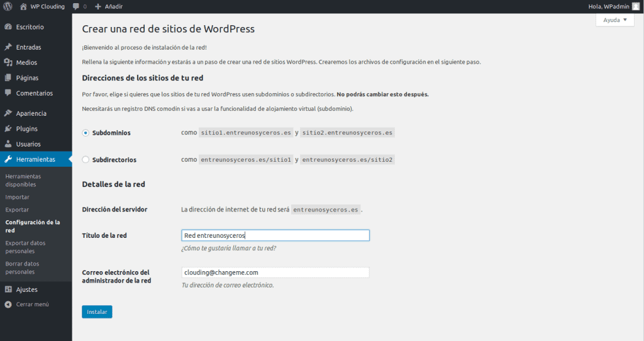Click the Instalar button
Screen dimensions: 644x341
[97, 312]
